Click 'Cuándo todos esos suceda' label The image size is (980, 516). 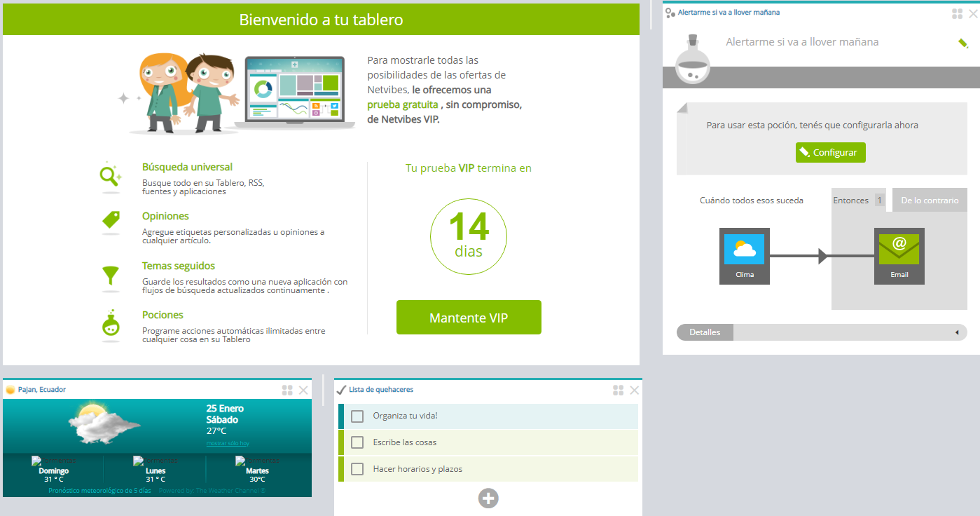pos(752,201)
